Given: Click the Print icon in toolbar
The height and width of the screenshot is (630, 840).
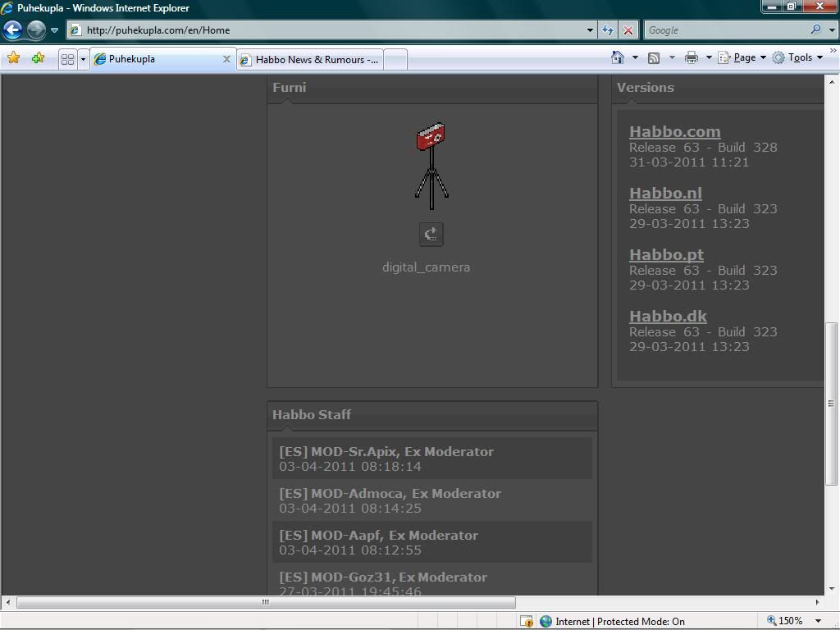Looking at the screenshot, I should (x=691, y=57).
